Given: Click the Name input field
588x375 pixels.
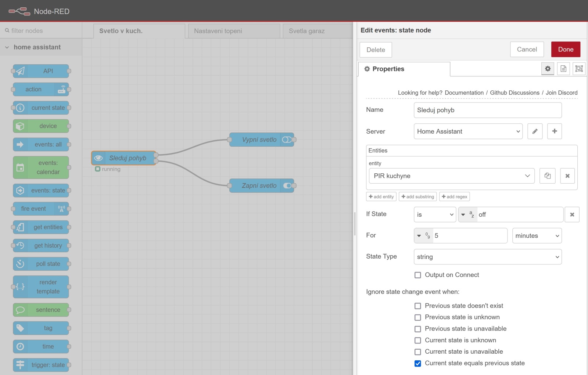Looking at the screenshot, I should tap(487, 110).
